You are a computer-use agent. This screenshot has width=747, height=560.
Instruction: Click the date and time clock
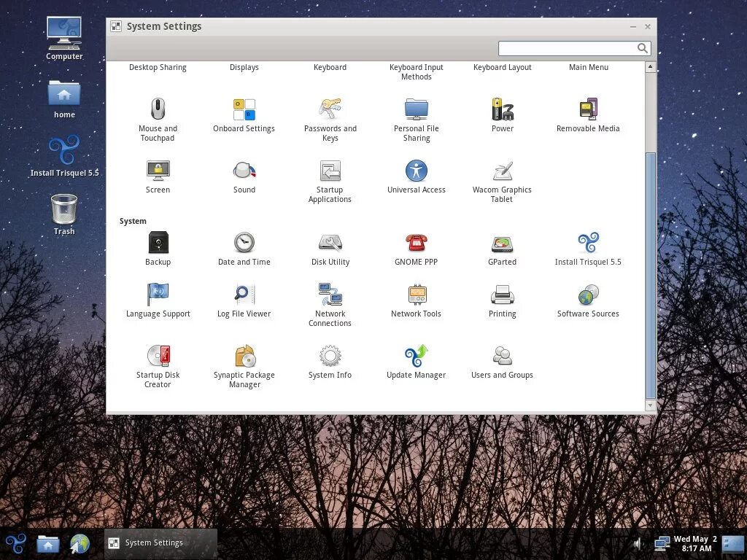tap(695, 543)
